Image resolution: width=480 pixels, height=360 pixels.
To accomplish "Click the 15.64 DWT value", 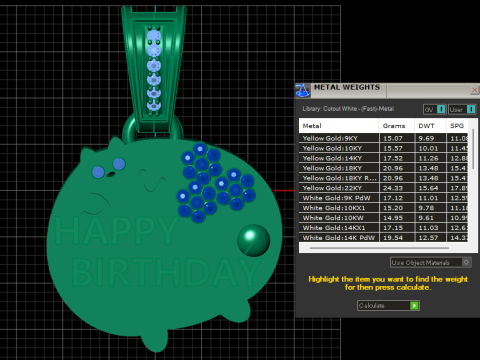I will pos(428,188).
